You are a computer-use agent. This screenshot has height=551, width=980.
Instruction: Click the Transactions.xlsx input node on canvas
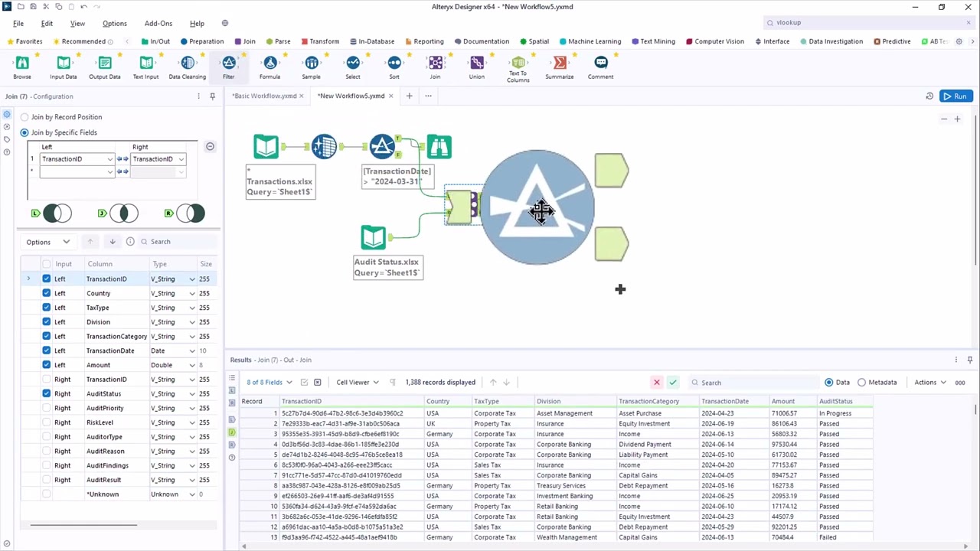click(266, 146)
